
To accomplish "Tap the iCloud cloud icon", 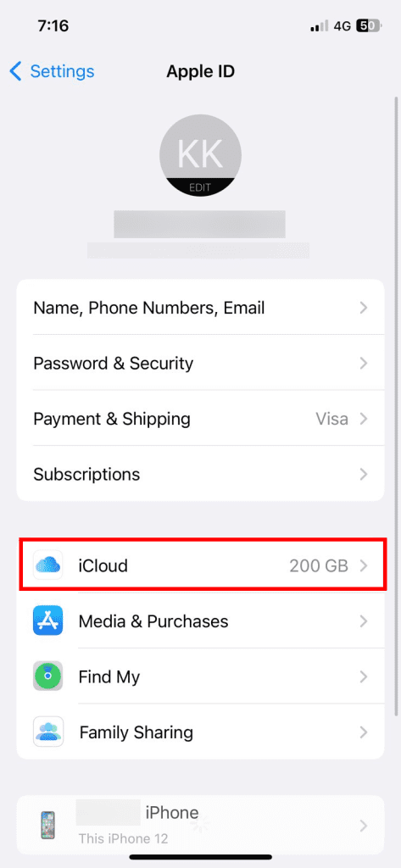I will point(47,565).
